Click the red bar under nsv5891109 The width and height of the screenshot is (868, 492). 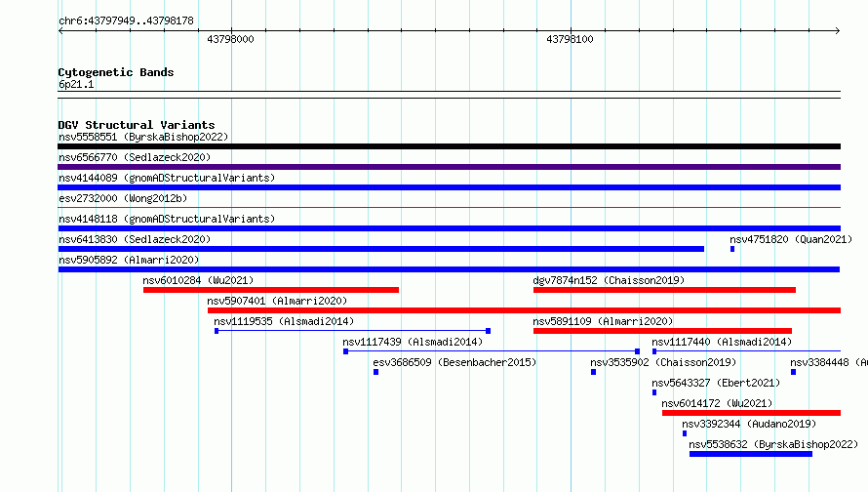pyautogui.click(x=662, y=331)
